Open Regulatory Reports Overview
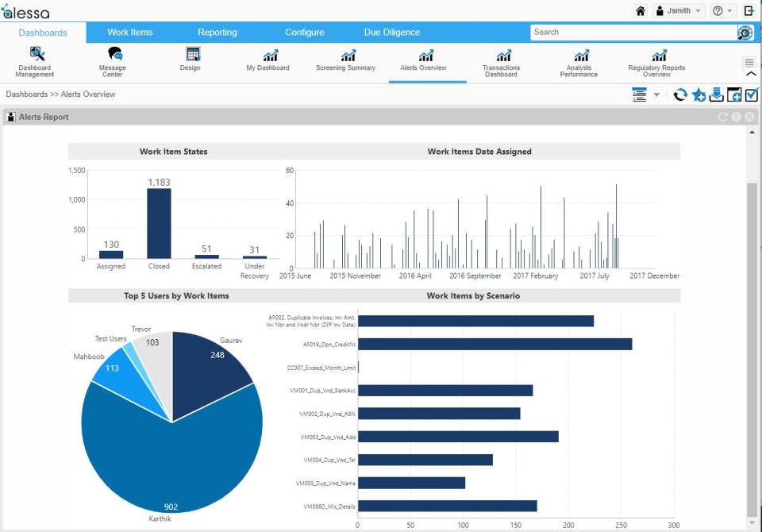The height and width of the screenshot is (532, 762). [x=656, y=63]
